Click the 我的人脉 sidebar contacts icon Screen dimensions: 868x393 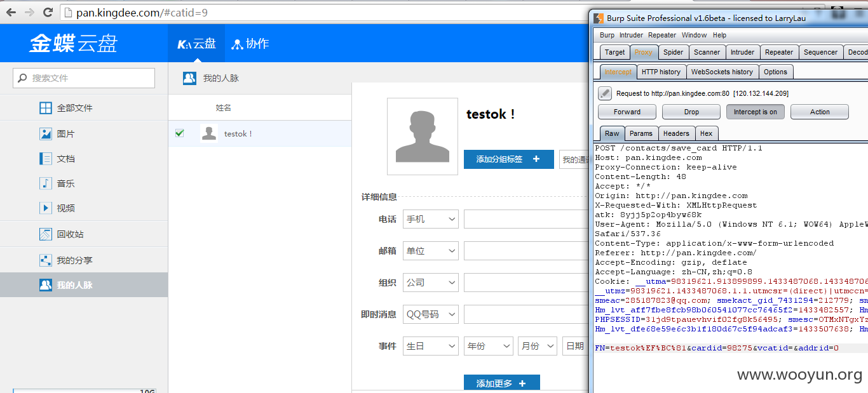[46, 285]
